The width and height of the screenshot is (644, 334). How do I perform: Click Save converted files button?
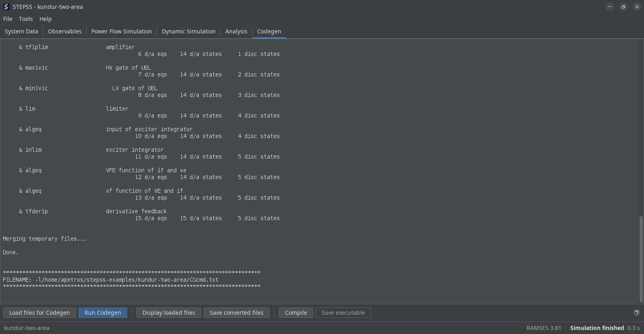click(x=237, y=313)
